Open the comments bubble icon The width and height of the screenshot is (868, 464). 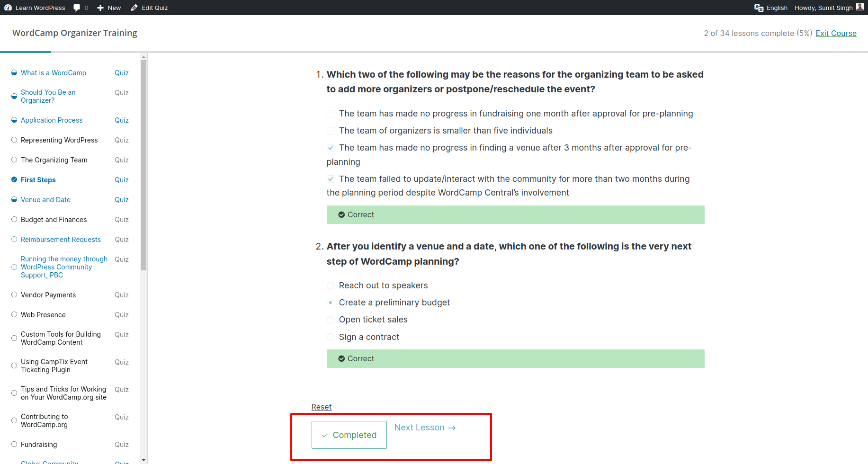click(76, 7)
